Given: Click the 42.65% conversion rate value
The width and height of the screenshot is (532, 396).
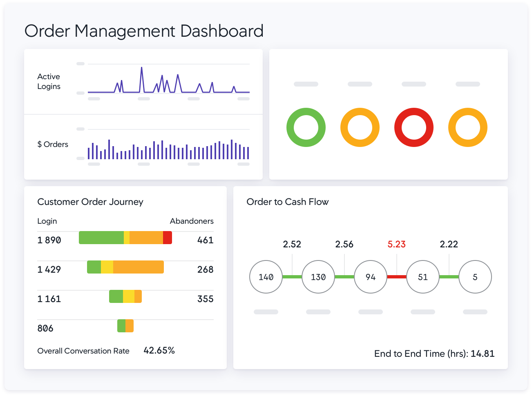Looking at the screenshot, I should 159,351.
